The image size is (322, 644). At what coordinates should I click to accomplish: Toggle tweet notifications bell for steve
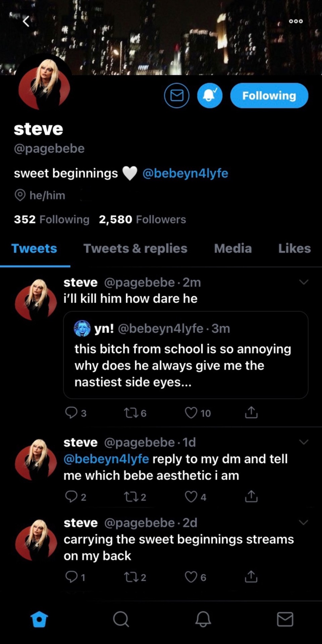(210, 96)
